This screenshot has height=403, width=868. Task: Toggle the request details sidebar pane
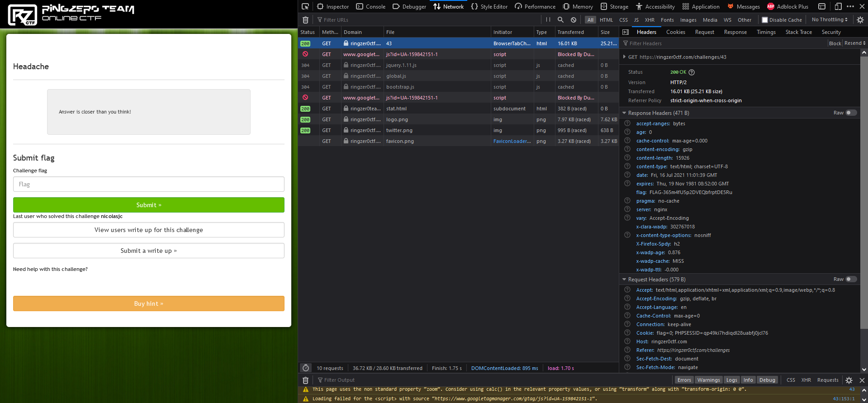[x=626, y=32]
